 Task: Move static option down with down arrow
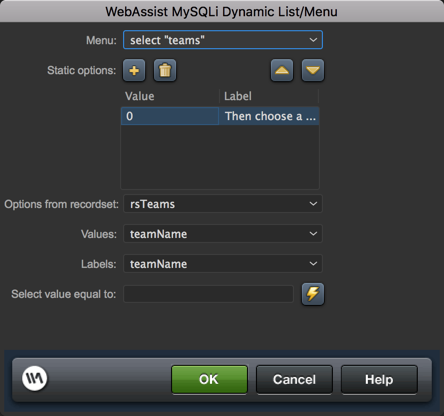click(x=313, y=70)
